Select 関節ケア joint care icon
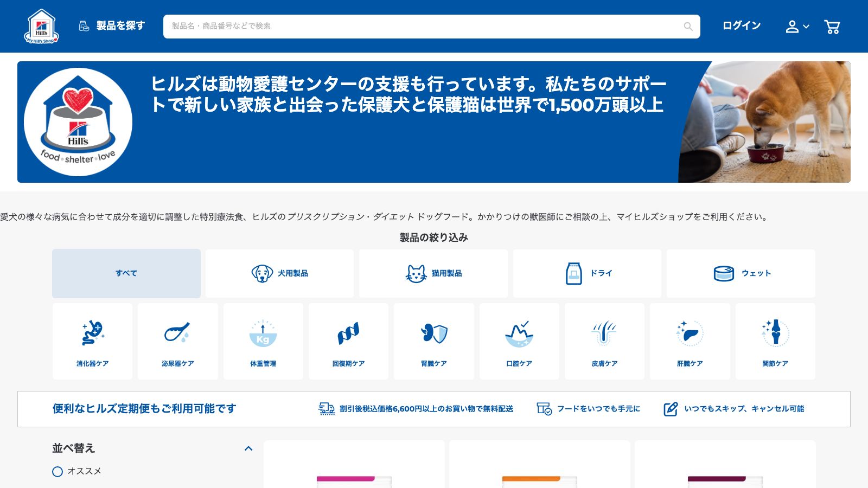This screenshot has width=868, height=488. point(775,341)
